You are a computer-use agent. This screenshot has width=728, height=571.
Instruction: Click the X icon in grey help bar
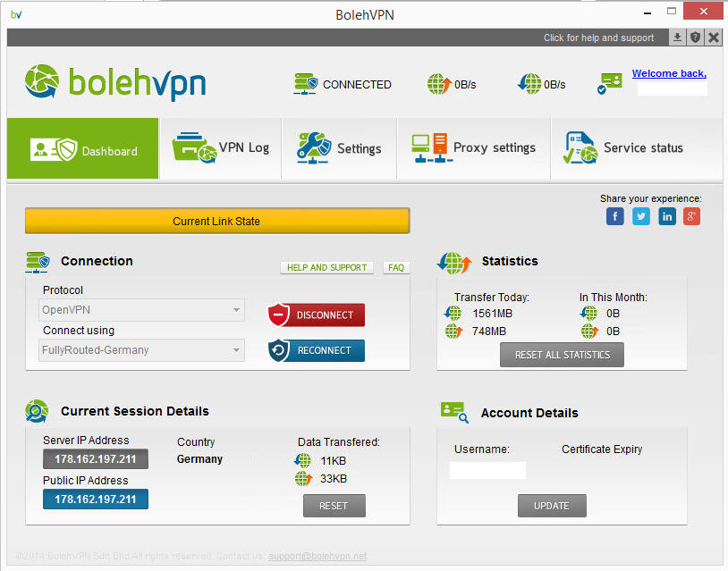click(x=714, y=38)
